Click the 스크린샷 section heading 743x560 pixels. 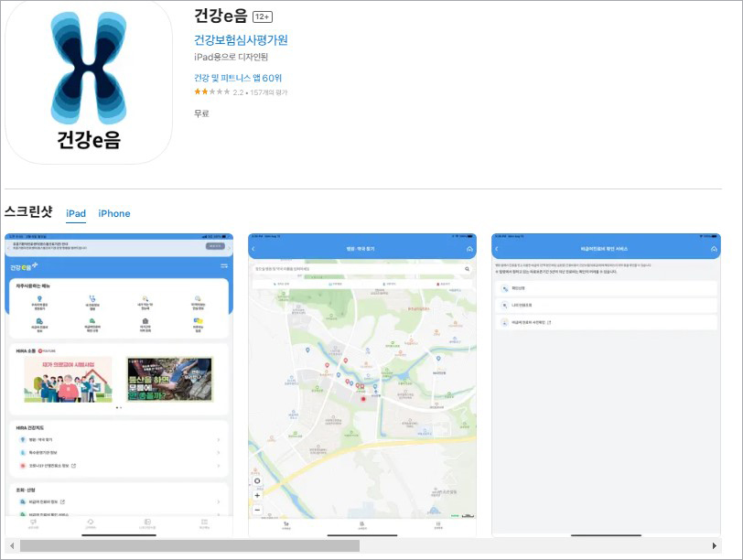point(28,211)
